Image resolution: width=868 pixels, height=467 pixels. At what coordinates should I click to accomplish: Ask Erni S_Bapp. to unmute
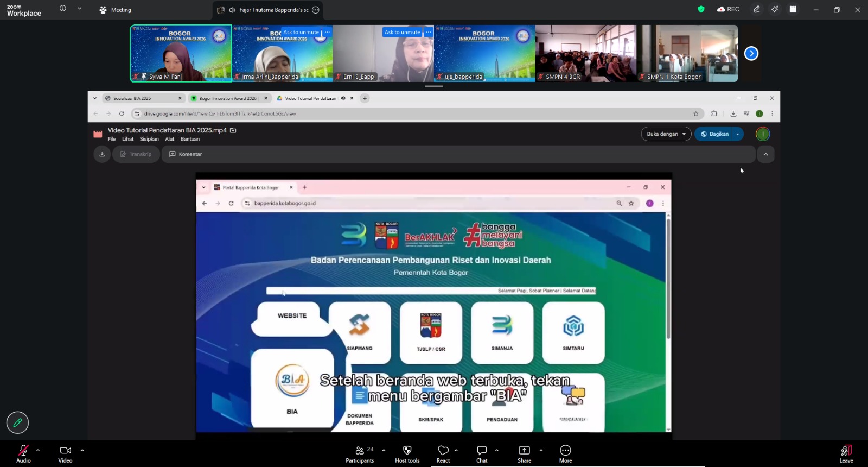click(402, 33)
